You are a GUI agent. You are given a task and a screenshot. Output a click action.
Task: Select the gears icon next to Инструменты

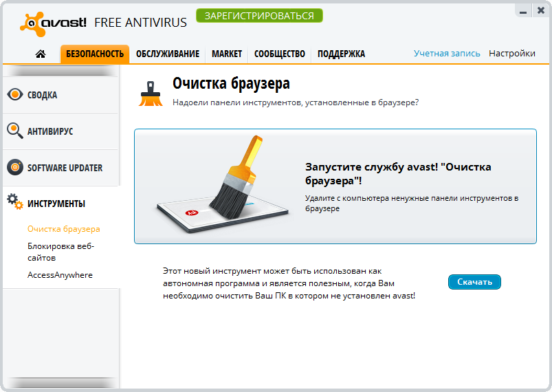tap(15, 202)
